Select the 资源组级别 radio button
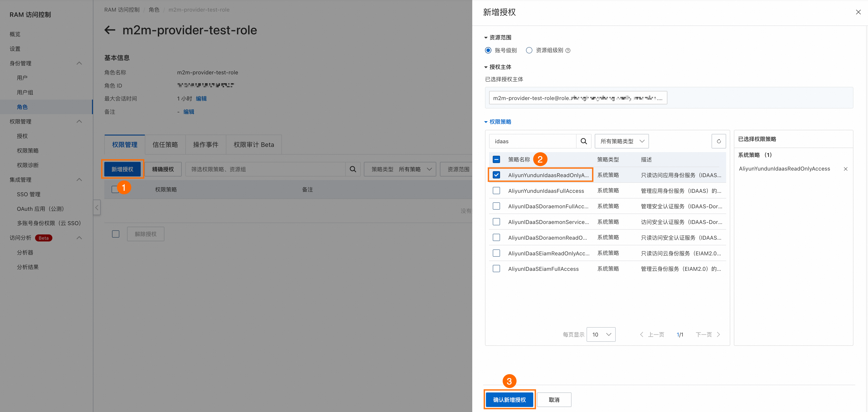The width and height of the screenshot is (868, 412). coord(529,50)
